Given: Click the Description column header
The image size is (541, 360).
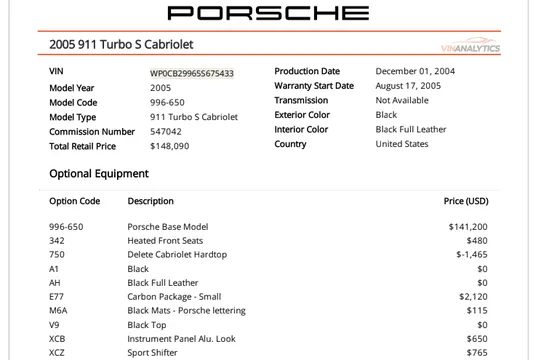Looking at the screenshot, I should (150, 201).
